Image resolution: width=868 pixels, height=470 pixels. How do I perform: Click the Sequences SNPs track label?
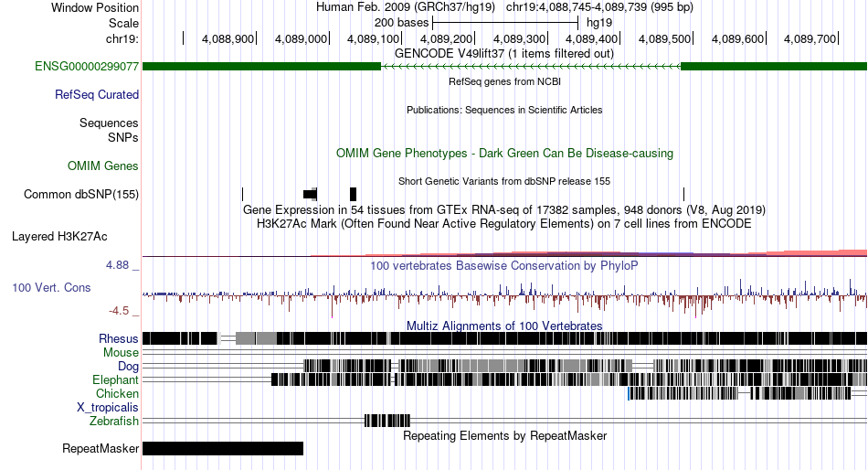109,130
